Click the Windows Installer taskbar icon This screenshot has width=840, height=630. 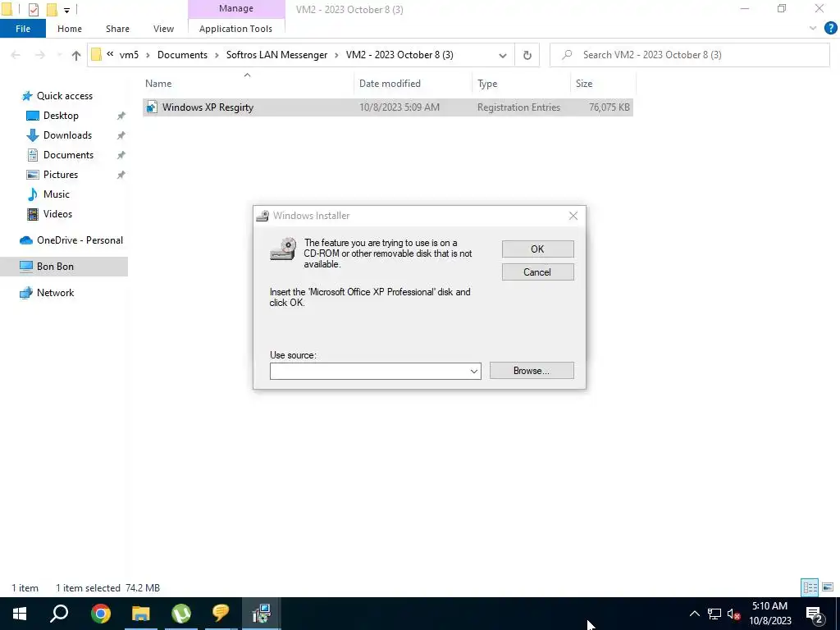coord(261,614)
